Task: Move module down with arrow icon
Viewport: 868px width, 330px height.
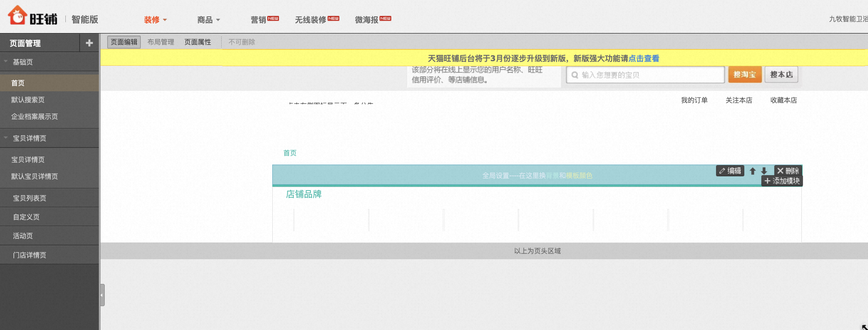Action: 764,171
